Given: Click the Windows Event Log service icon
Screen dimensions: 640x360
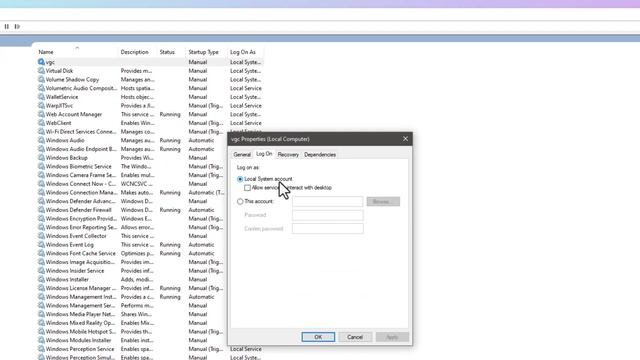Looking at the screenshot, I should point(41,244).
